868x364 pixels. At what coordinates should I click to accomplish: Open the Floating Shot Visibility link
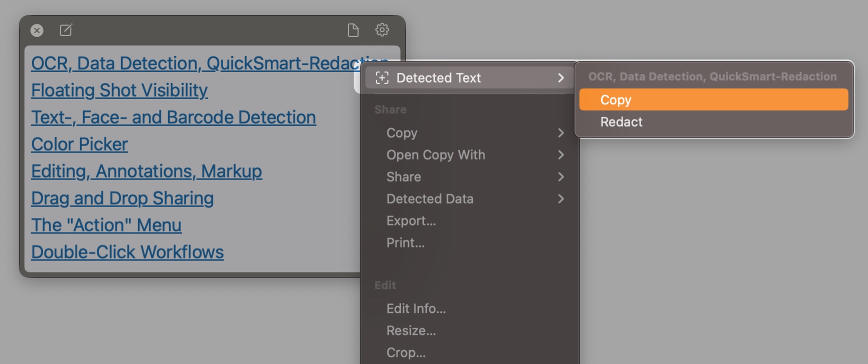pos(119,90)
